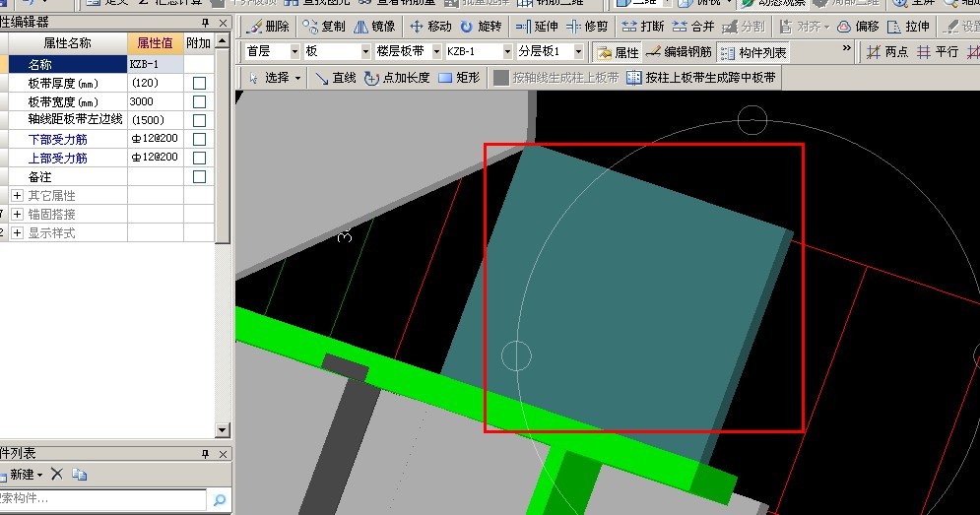Viewport: 980px width, 515px height.
Task: Open the 分层板1 layer dropdown
Action: click(x=578, y=51)
